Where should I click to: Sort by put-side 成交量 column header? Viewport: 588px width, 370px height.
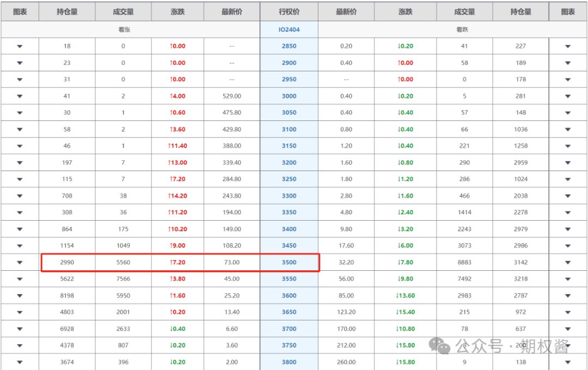464,11
